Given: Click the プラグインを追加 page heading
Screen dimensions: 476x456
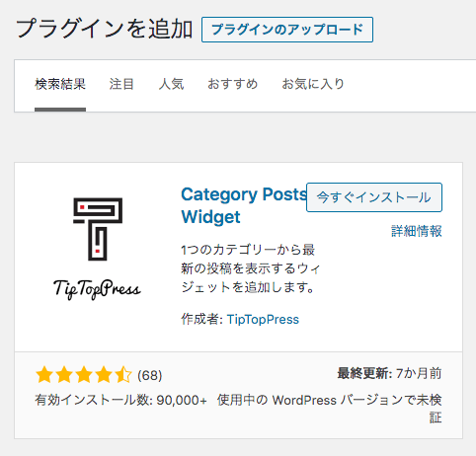Looking at the screenshot, I should (x=105, y=29).
